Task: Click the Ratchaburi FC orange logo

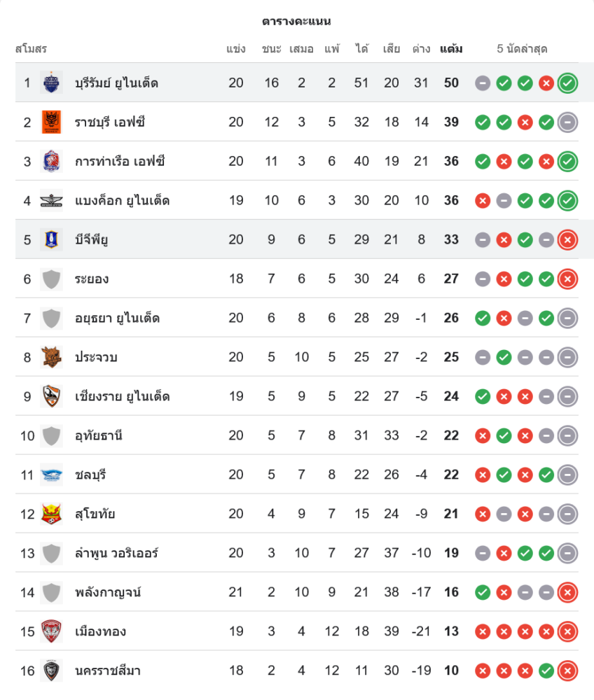Action: click(x=51, y=122)
